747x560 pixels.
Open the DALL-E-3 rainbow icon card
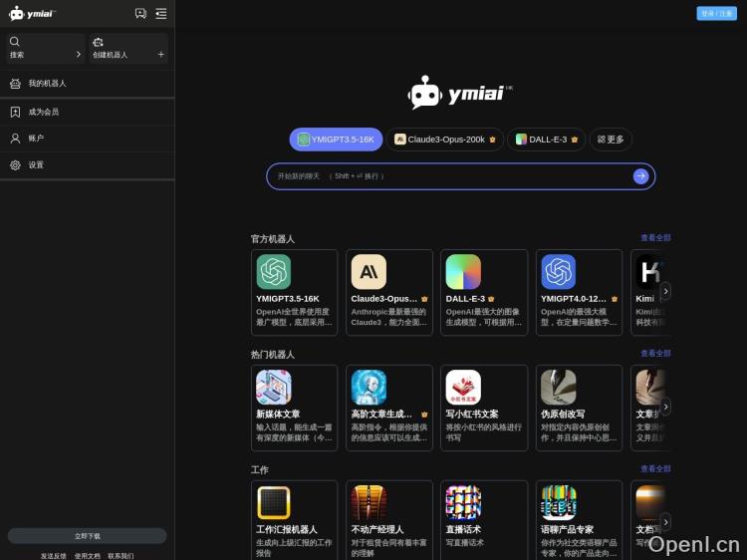[x=463, y=272]
